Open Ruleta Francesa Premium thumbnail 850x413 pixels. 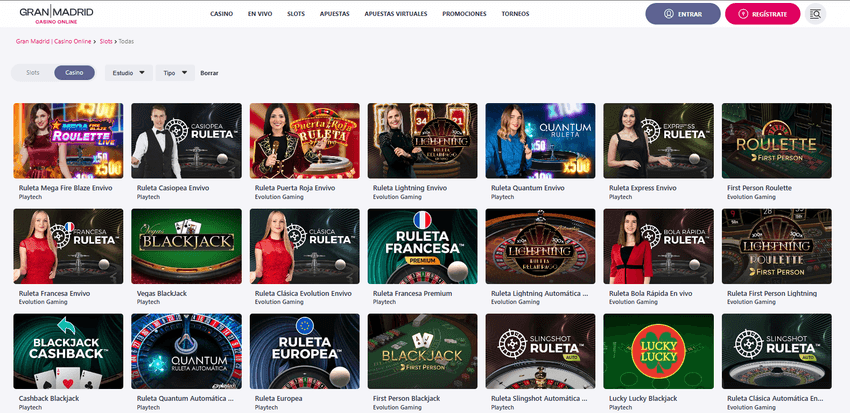(423, 246)
